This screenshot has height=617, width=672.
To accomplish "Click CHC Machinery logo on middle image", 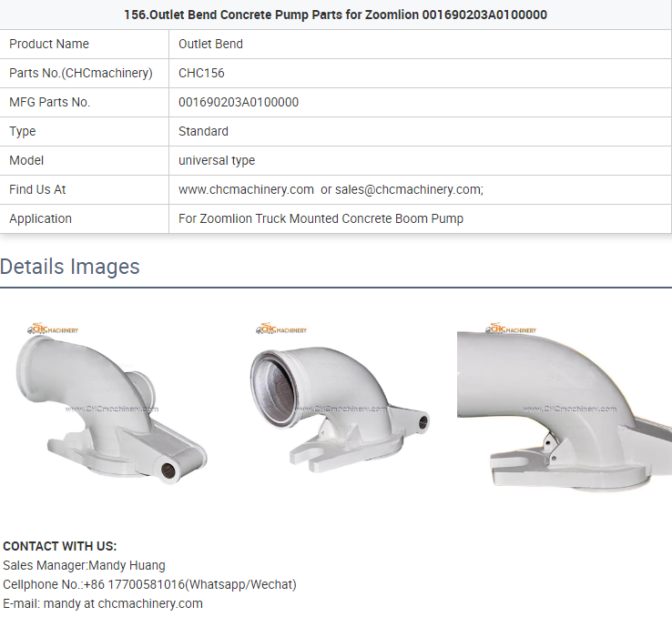I will click(x=281, y=329).
